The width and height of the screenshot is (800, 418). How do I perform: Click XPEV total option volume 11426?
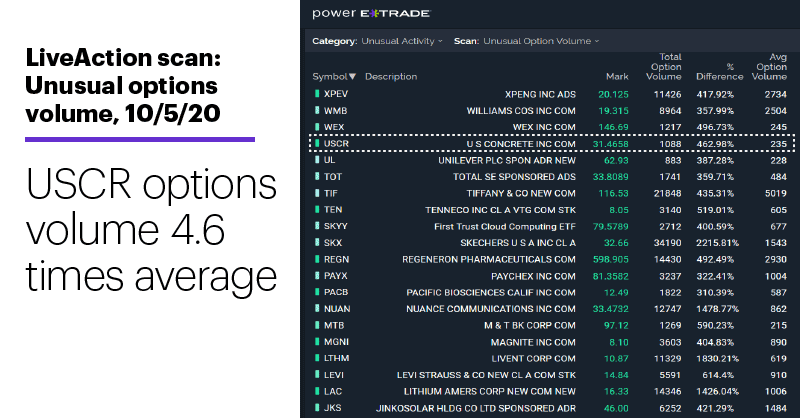pos(667,94)
